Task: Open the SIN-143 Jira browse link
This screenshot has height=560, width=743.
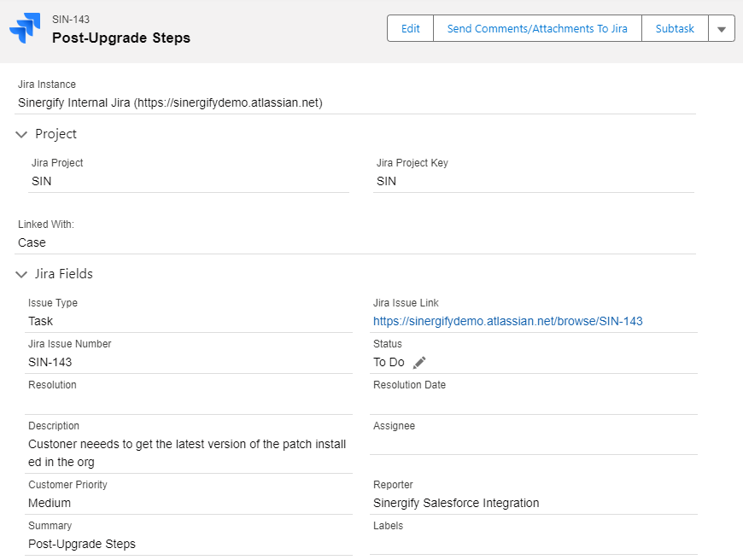Action: point(508,321)
